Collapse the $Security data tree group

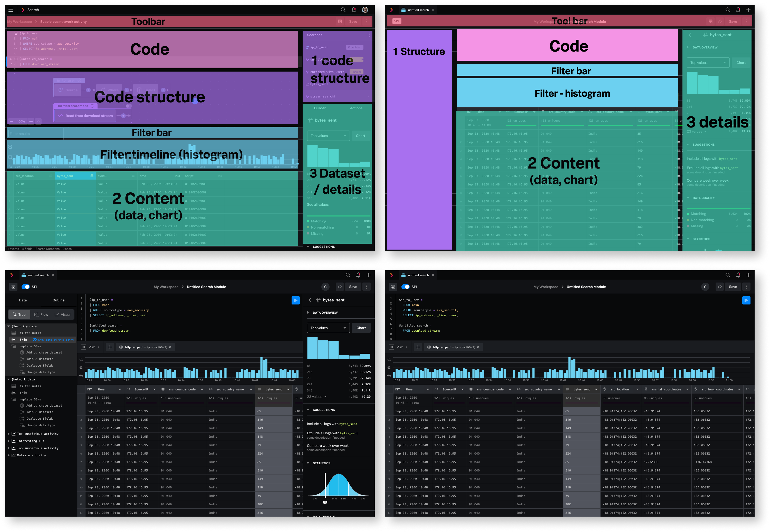click(x=9, y=326)
